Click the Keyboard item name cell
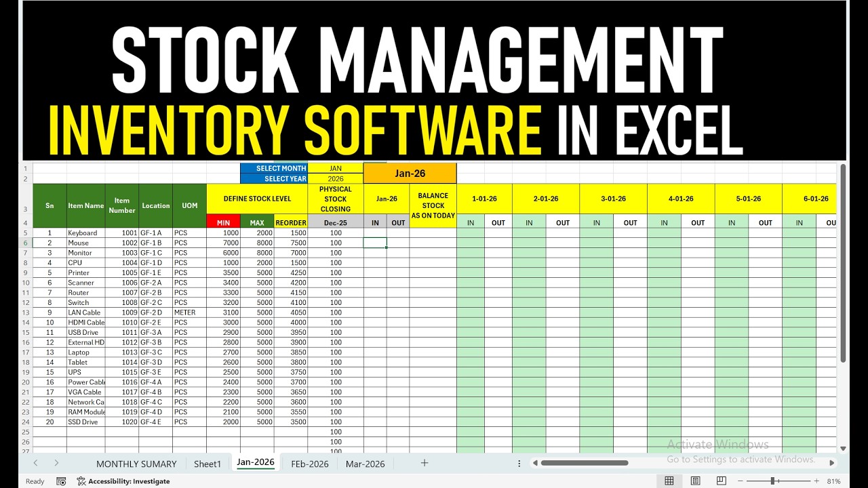 (86, 232)
